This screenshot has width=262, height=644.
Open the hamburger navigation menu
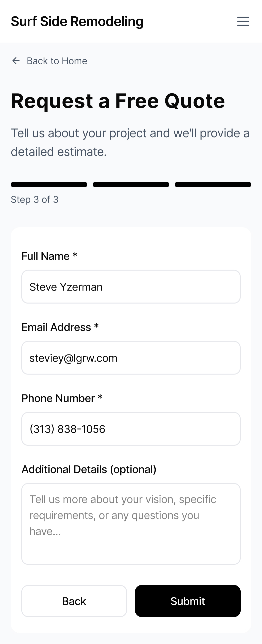click(243, 21)
